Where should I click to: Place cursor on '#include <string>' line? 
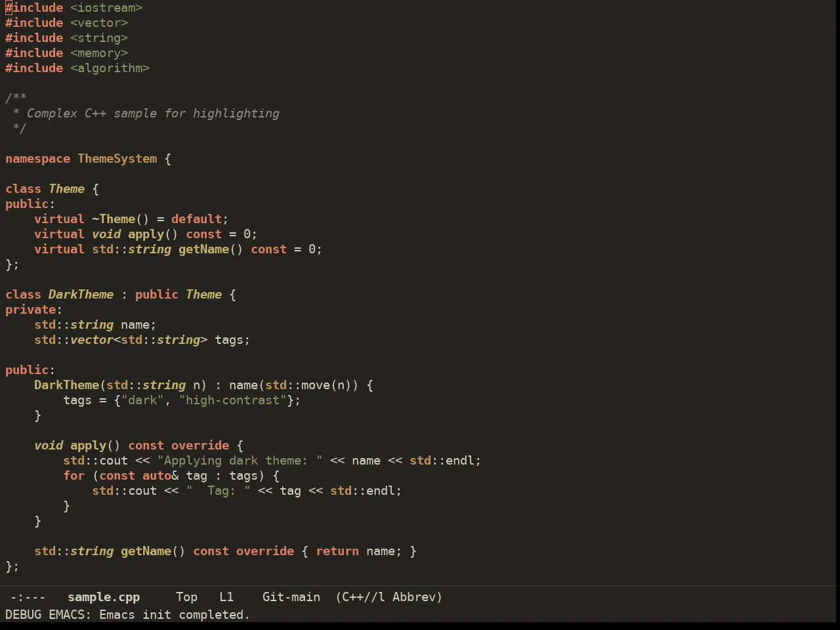[67, 38]
